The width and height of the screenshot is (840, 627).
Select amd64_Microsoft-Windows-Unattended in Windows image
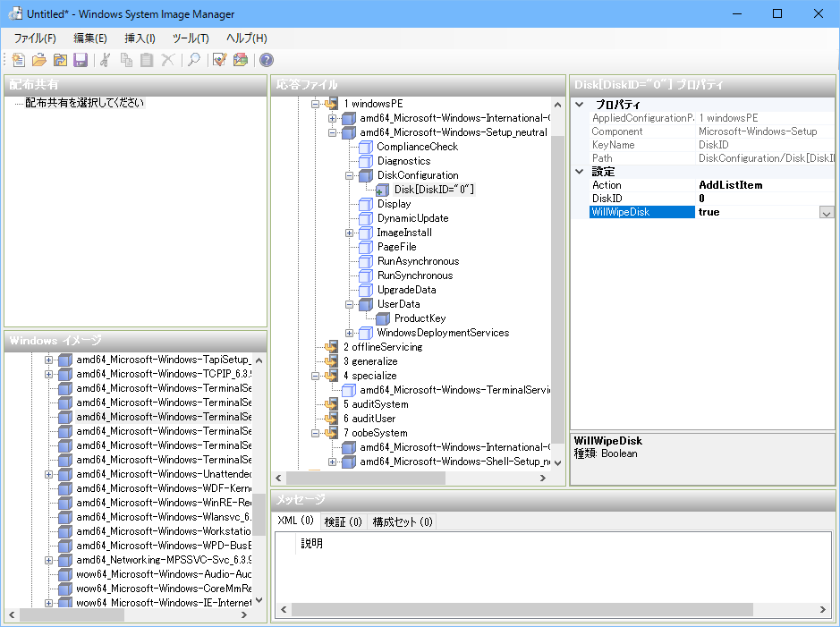coord(164,474)
